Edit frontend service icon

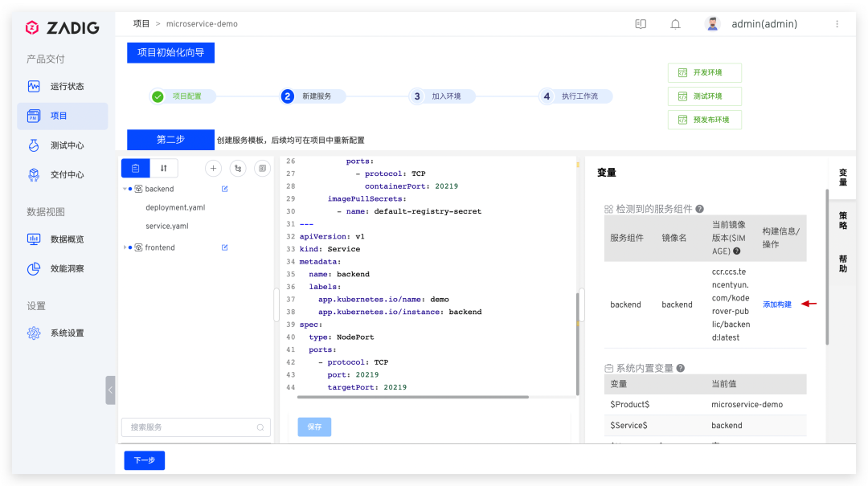(225, 247)
